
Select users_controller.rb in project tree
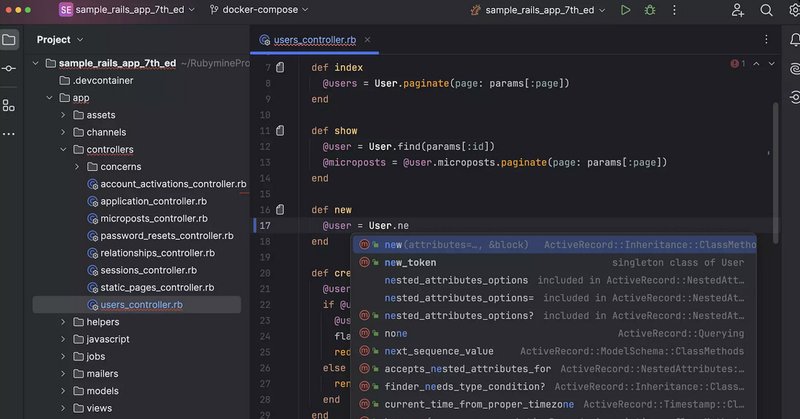click(137, 305)
